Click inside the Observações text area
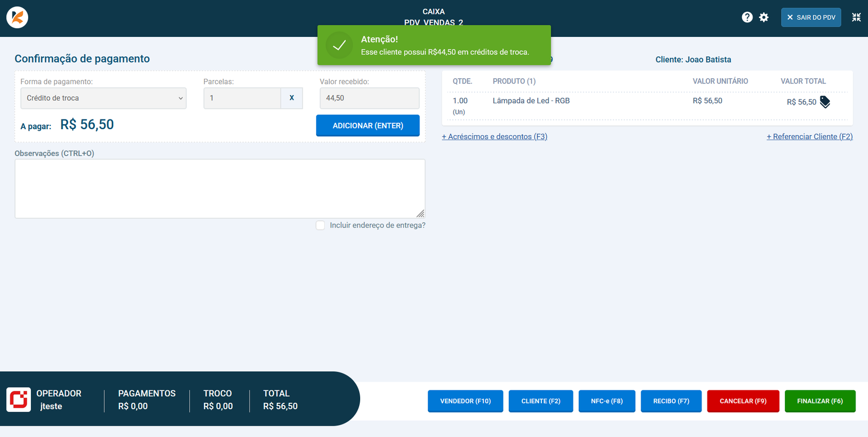The height and width of the screenshot is (437, 868). (220, 188)
